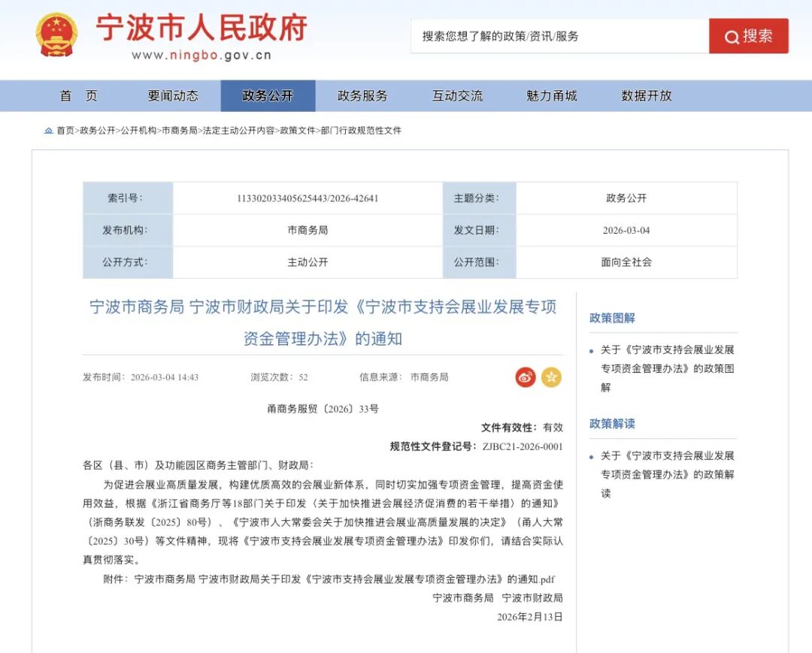The height and width of the screenshot is (653, 812).
Task: Click the magnifier search icon
Action: [x=730, y=37]
